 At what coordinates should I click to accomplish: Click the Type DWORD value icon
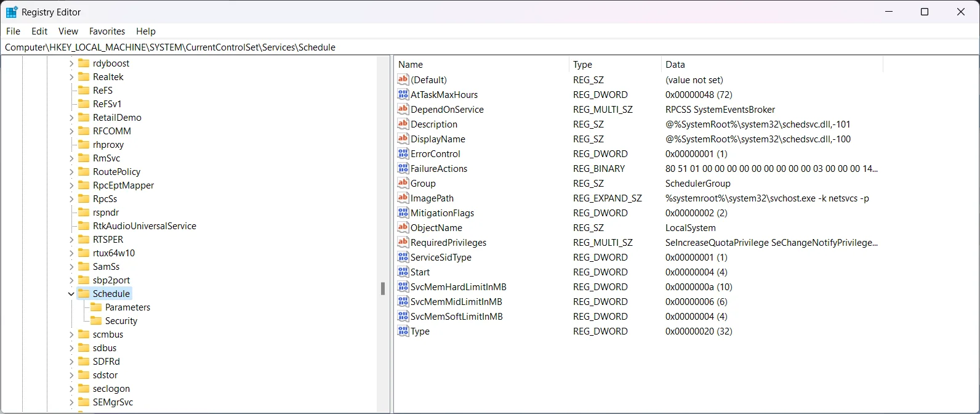403,331
